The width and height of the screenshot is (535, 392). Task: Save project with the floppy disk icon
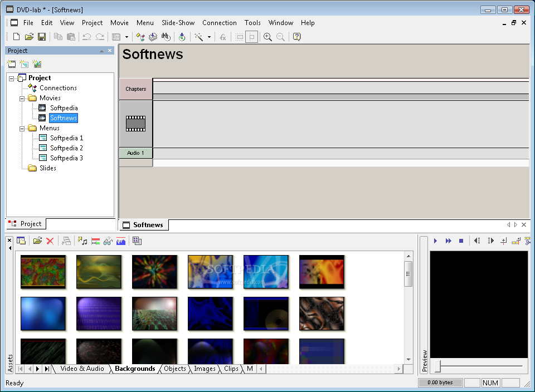coord(42,37)
